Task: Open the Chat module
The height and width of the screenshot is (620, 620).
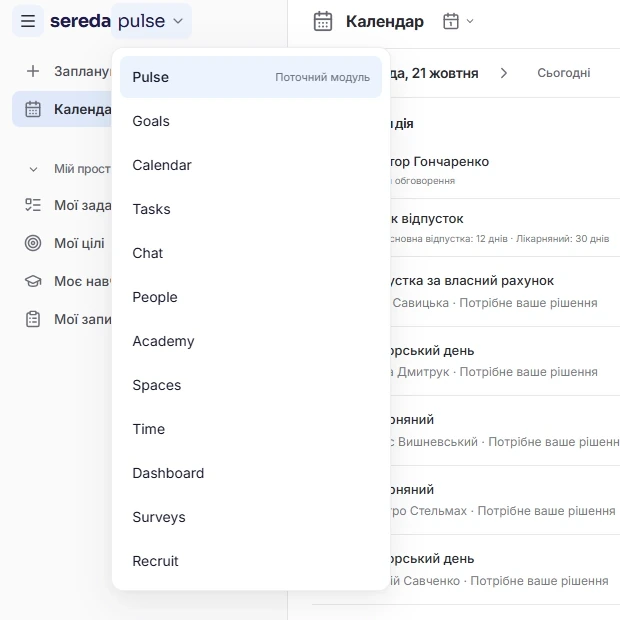Action: point(251,253)
